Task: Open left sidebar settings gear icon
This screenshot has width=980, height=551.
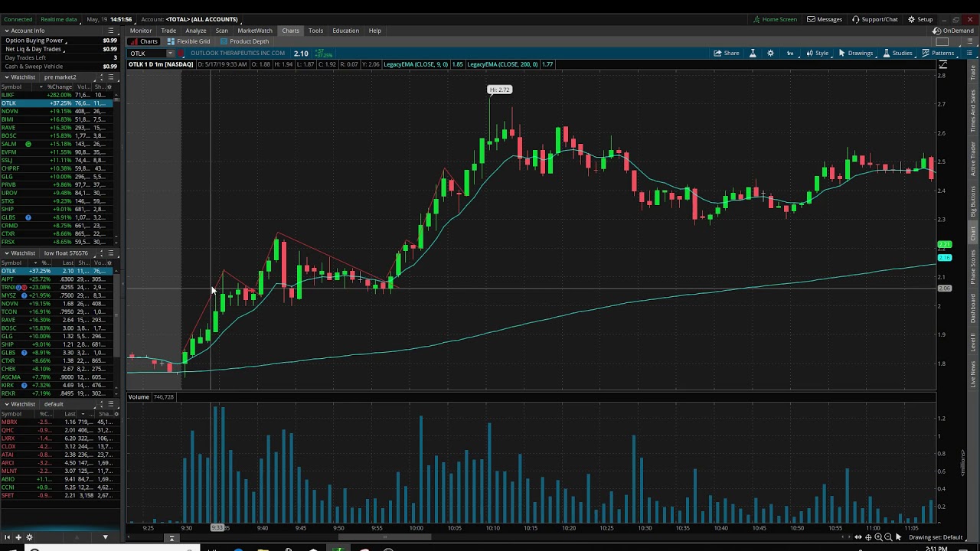Action: 29,537
